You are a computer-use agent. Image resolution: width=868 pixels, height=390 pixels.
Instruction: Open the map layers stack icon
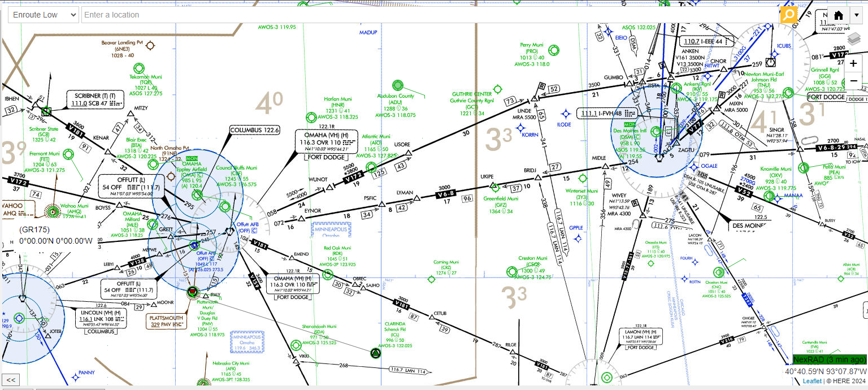[853, 38]
